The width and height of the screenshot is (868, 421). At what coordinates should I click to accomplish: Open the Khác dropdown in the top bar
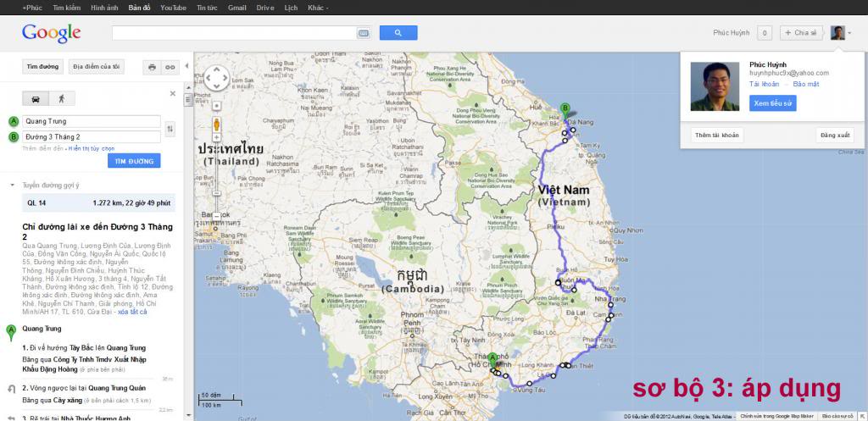pos(318,8)
